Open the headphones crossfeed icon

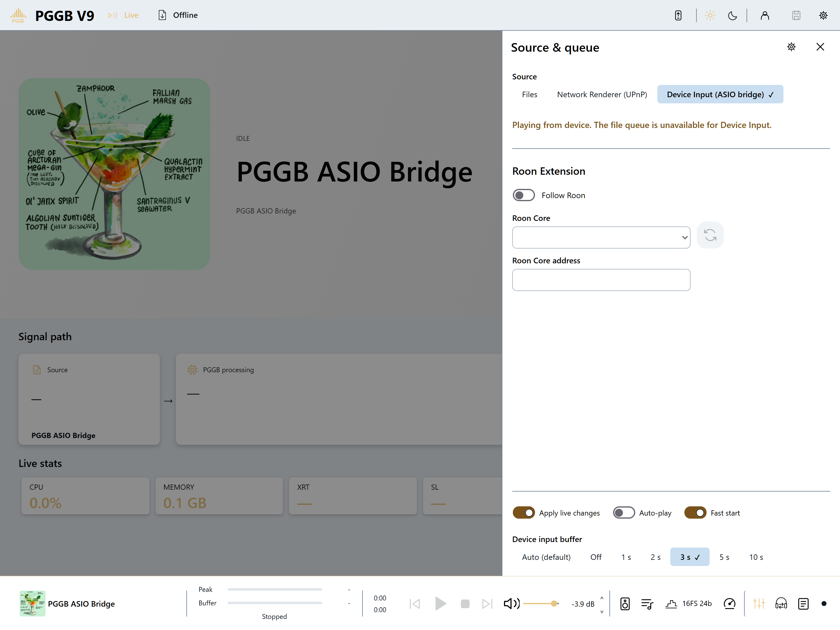coord(781,604)
